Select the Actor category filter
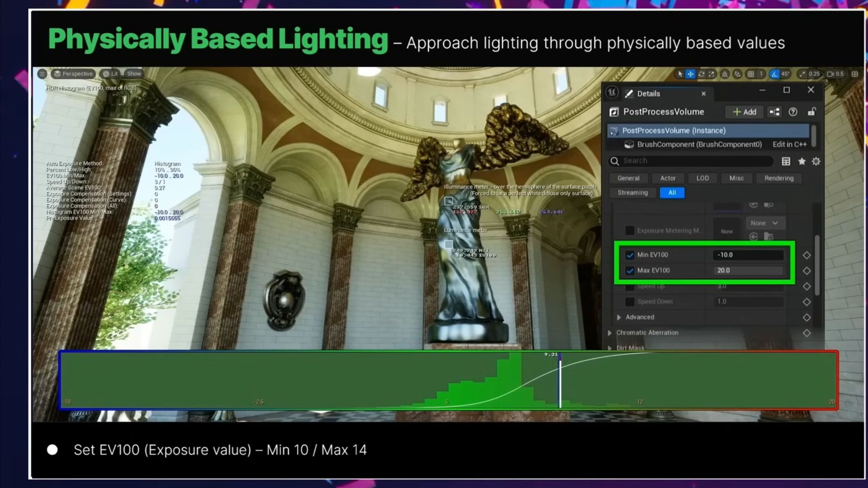The height and width of the screenshot is (488, 868). click(668, 178)
